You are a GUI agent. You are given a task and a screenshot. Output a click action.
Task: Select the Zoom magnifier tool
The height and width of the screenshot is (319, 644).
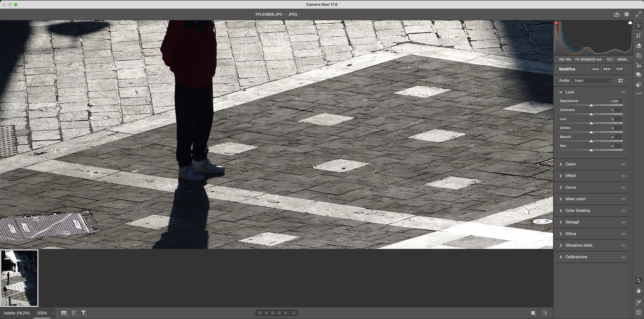(638, 281)
